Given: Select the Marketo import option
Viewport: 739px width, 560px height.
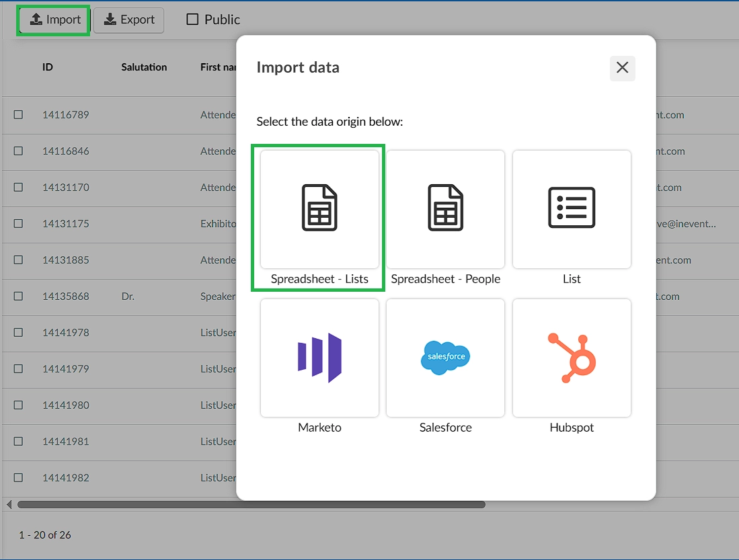Looking at the screenshot, I should (319, 358).
